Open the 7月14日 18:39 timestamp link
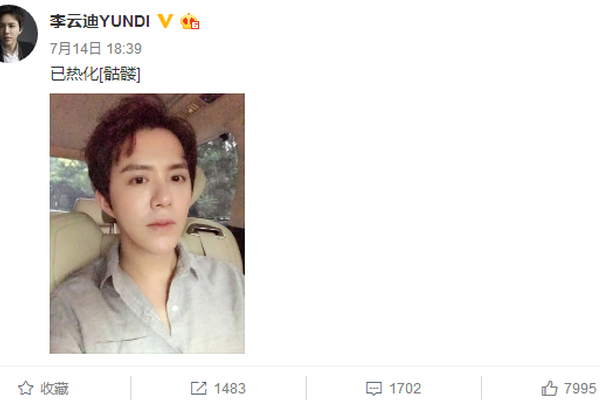The width and height of the screenshot is (600, 400). [96, 49]
